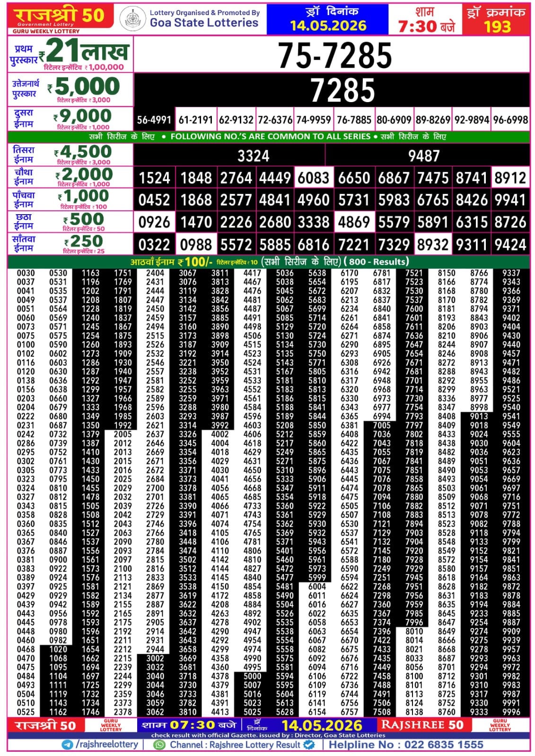Select sixth prize number 8726
Screen dimensions: 535x756
(510, 222)
